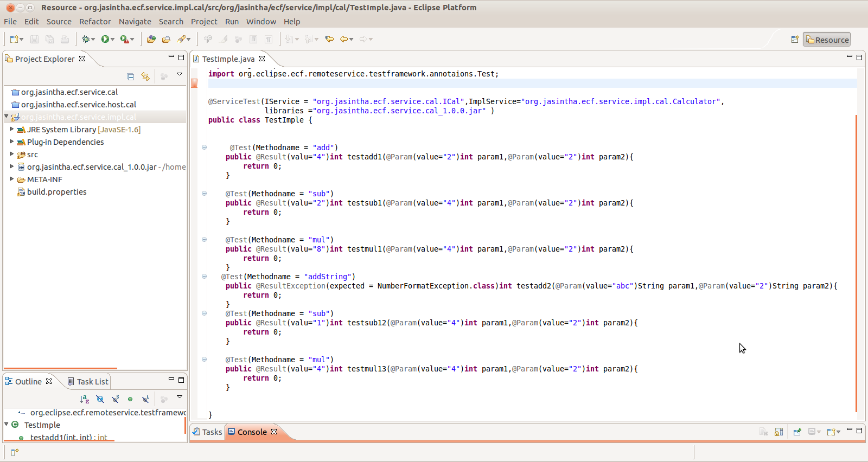868x462 pixels.
Task: Open the Project menu
Action: (x=204, y=22)
